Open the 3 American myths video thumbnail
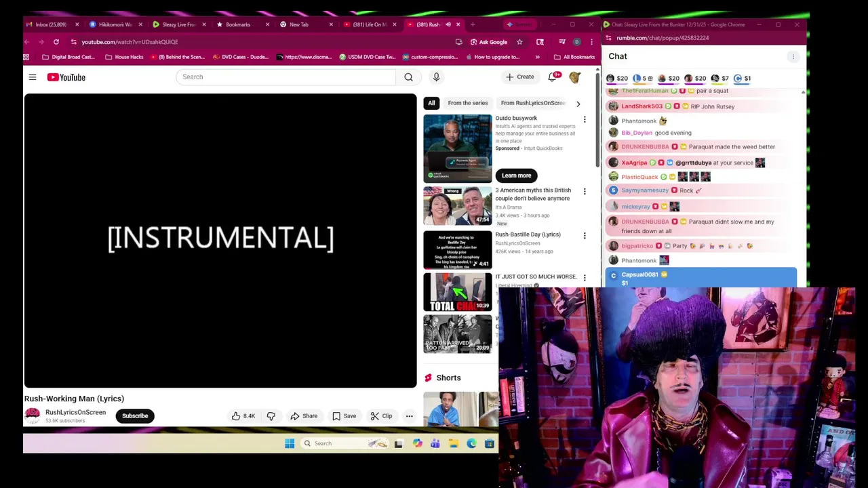This screenshot has width=868, height=488. click(x=458, y=206)
